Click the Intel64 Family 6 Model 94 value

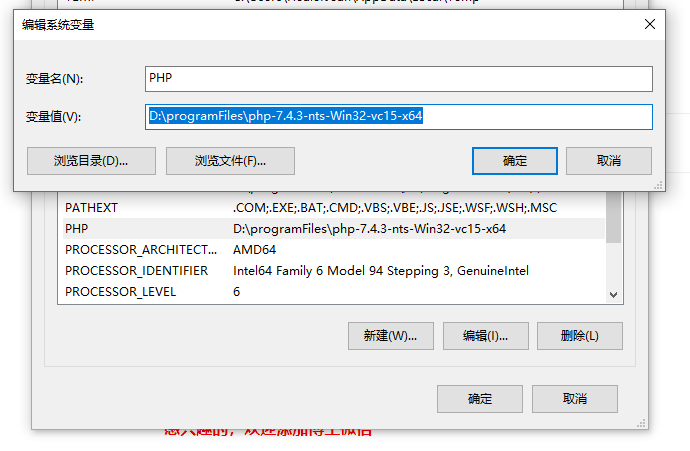[381, 271]
